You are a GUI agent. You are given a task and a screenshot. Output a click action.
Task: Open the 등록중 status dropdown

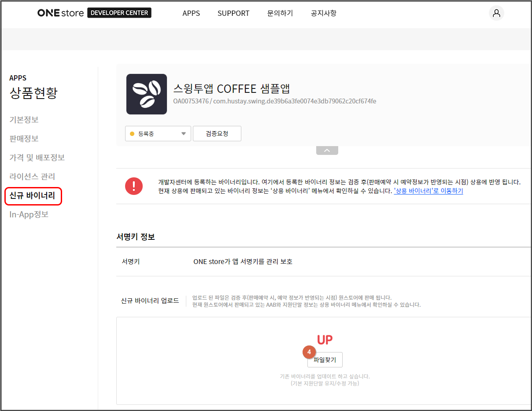(x=158, y=134)
